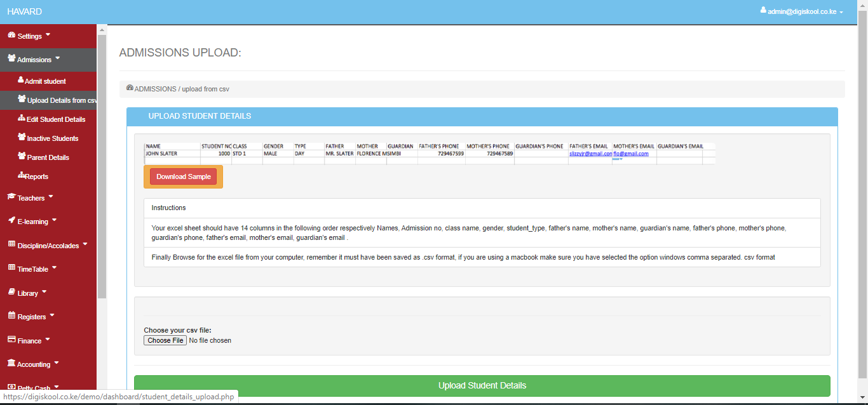
Task: Open the Admit student page
Action: pos(44,81)
